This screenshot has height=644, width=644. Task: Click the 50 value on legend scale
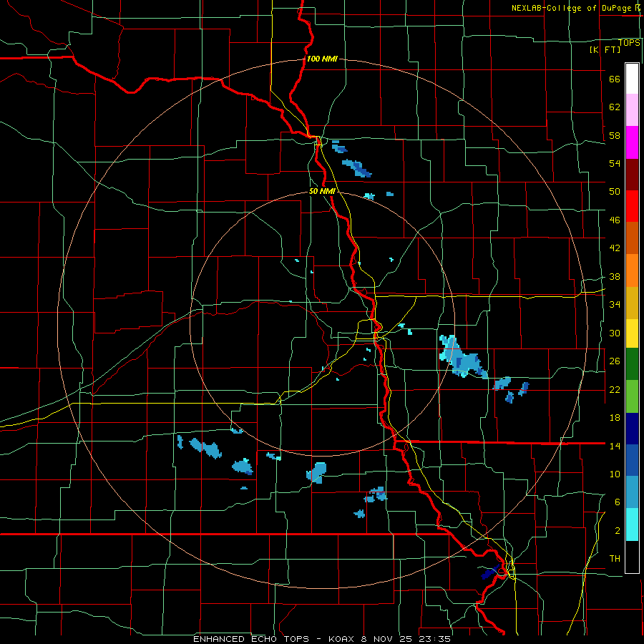coord(615,192)
